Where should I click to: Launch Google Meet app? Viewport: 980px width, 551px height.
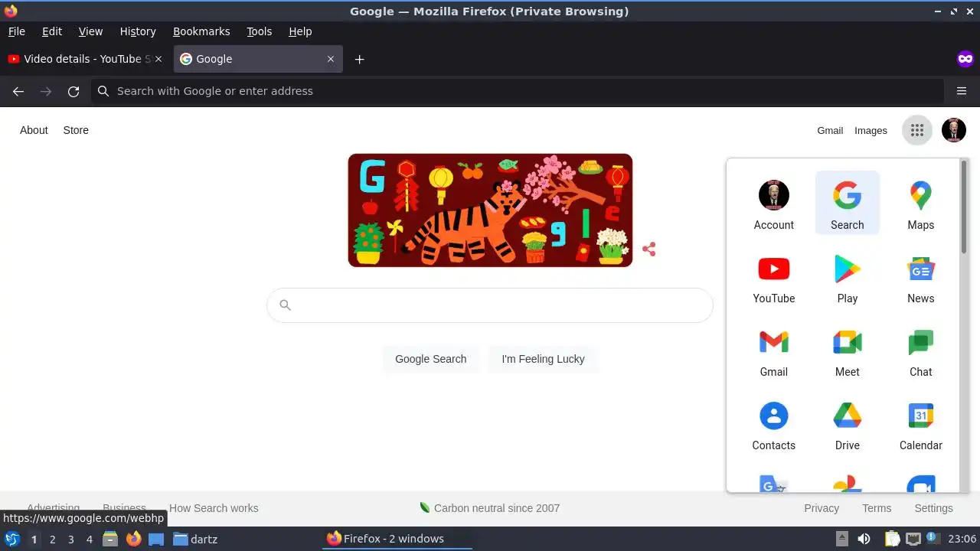[847, 350]
